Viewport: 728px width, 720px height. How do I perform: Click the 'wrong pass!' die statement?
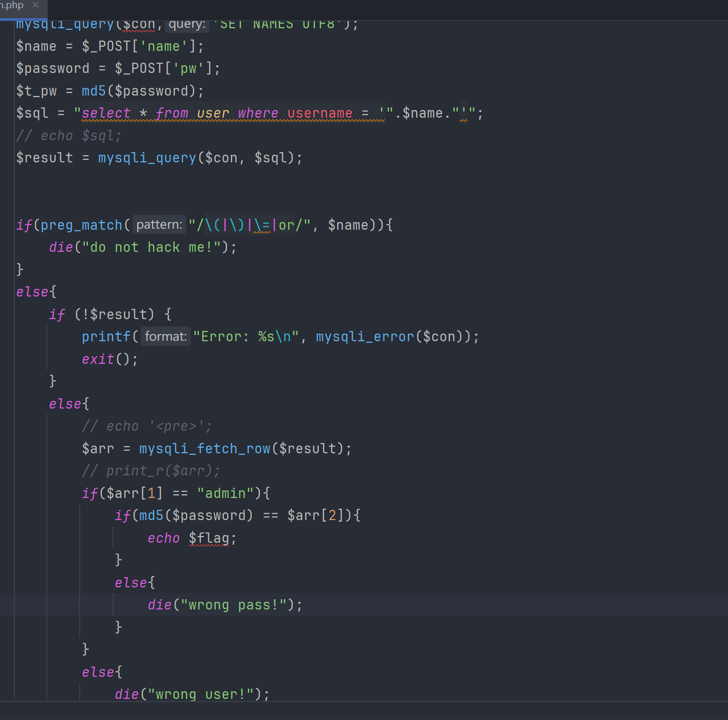coord(225,605)
